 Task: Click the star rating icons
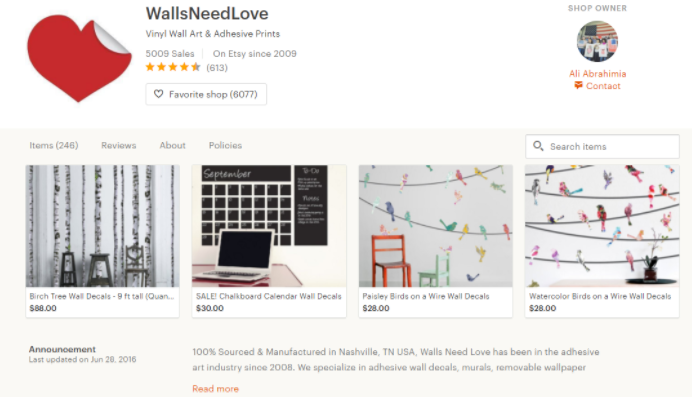173,67
